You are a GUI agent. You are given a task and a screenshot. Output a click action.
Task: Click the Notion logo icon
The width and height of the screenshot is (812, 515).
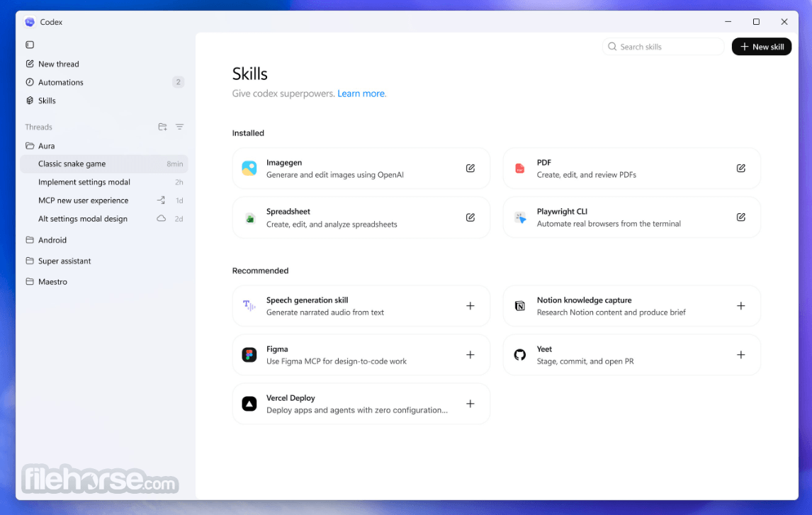[520, 306]
